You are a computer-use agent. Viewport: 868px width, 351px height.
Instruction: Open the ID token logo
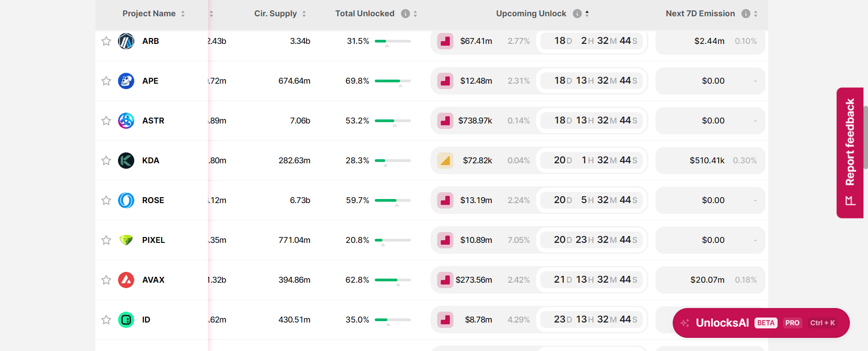[126, 320]
